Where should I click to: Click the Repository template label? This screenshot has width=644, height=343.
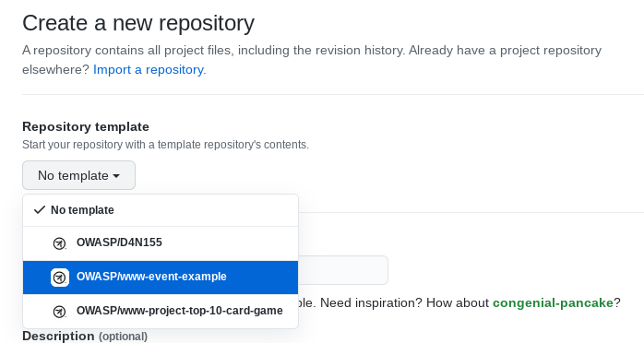[x=86, y=126]
